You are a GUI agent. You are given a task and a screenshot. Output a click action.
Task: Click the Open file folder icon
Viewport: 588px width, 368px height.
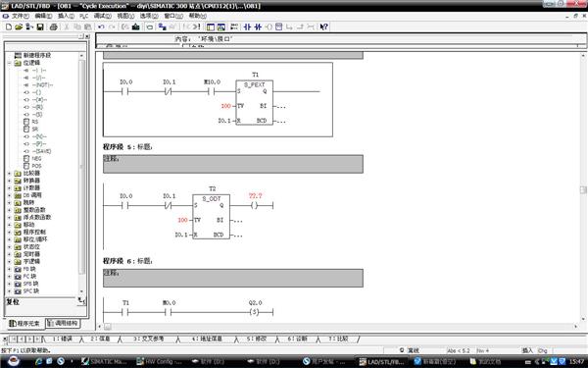pos(19,26)
